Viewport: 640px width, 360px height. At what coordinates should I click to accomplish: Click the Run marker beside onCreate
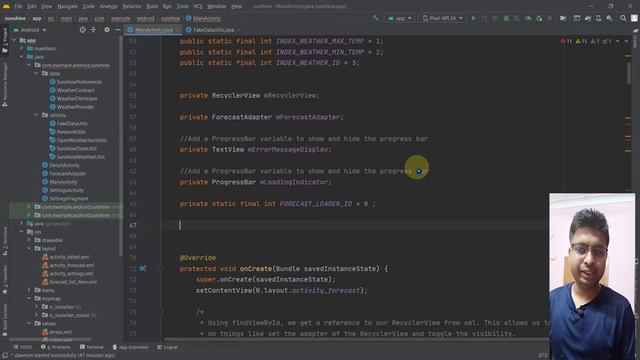(x=142, y=269)
